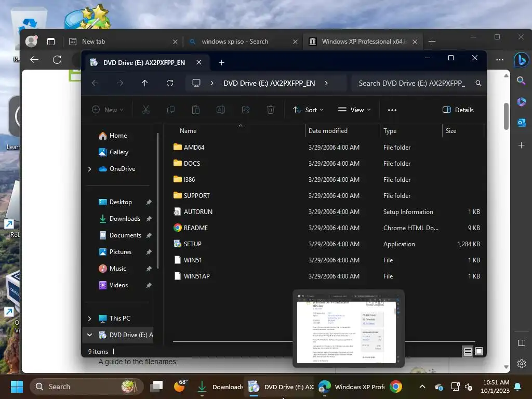Click the Edge Back arrow button
The width and height of the screenshot is (532, 399).
34,60
